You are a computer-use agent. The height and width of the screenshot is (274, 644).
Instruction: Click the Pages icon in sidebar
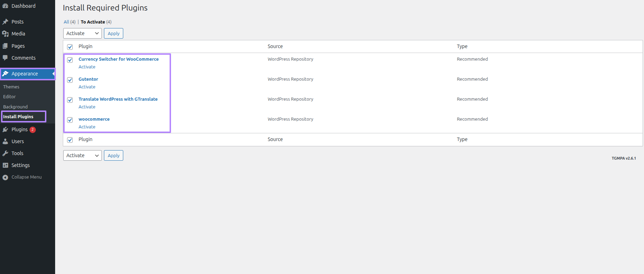pos(5,46)
